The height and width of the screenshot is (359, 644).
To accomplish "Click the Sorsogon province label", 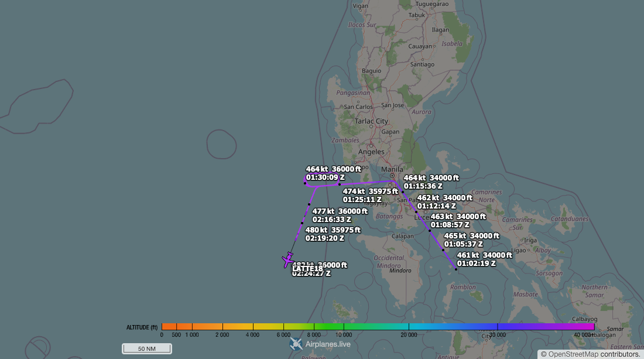I will 549,273.
